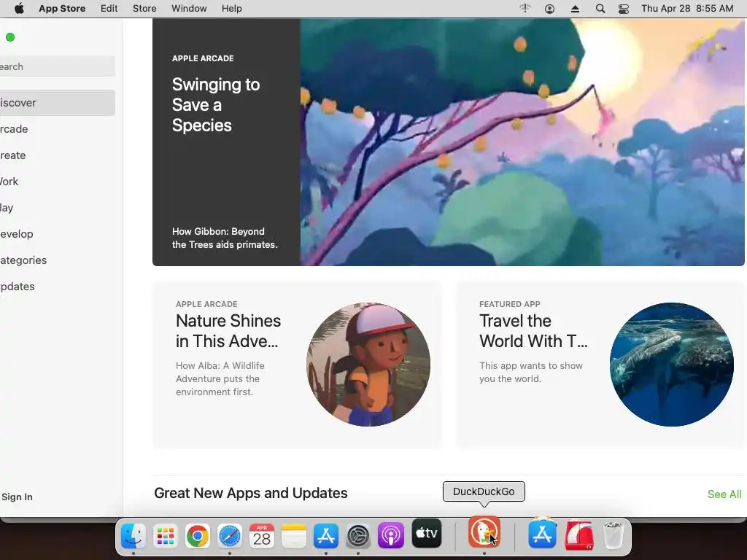Click the eject icon in menu bar
The width and height of the screenshot is (747, 560).
(575, 9)
